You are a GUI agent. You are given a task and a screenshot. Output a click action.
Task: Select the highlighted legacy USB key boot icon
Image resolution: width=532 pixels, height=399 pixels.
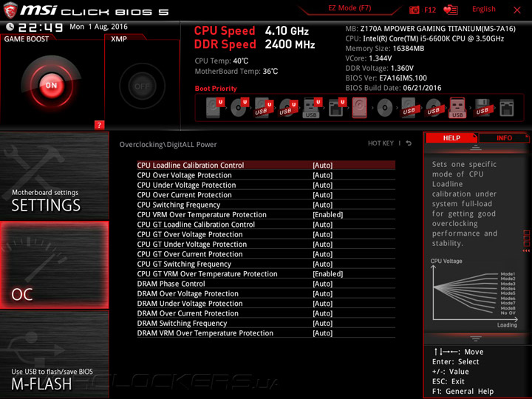457,108
